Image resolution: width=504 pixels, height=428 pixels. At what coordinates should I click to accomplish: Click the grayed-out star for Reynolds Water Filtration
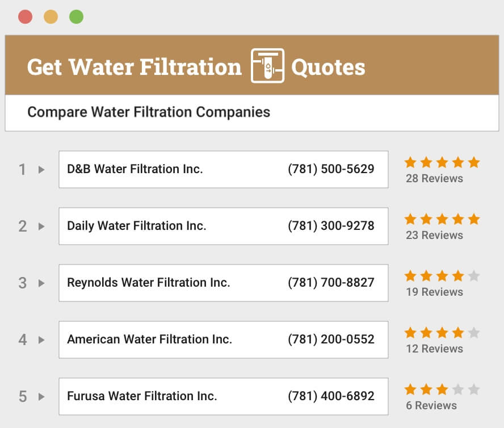point(473,276)
